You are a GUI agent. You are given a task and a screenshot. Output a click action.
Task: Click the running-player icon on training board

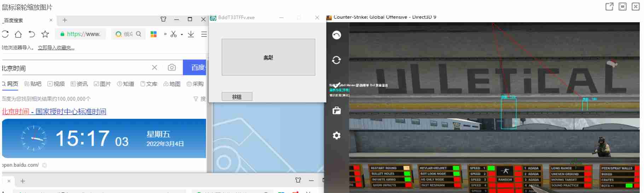point(505,171)
